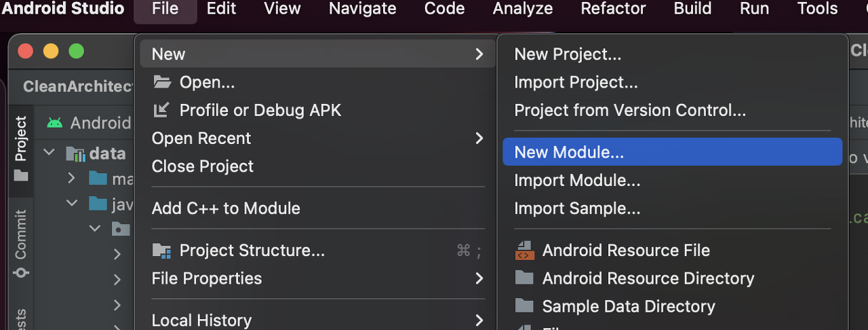Select New Module... from the submenu
Image resolution: width=868 pixels, height=330 pixels.
pyautogui.click(x=568, y=152)
